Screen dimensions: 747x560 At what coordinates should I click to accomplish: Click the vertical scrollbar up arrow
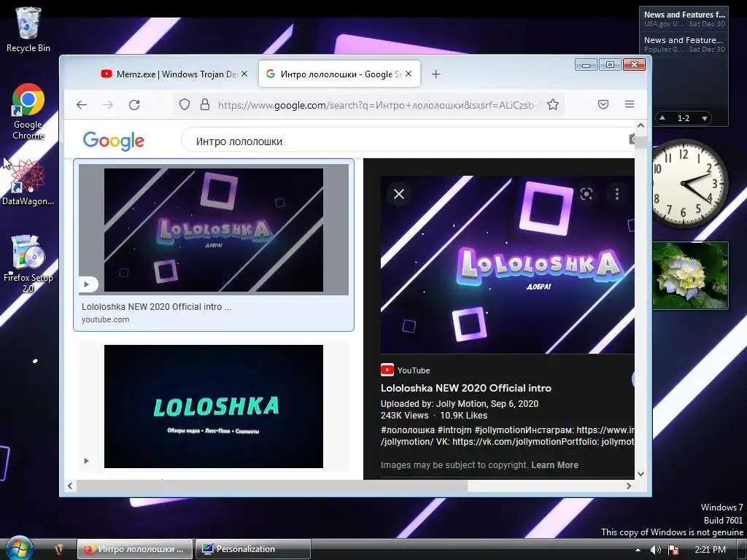pos(640,125)
